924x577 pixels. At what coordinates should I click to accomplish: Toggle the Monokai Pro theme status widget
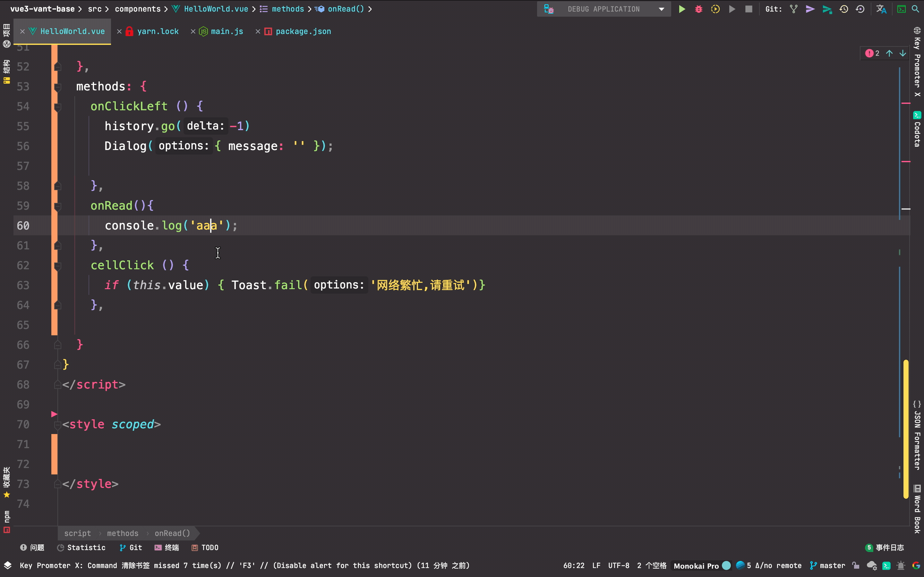click(x=696, y=565)
